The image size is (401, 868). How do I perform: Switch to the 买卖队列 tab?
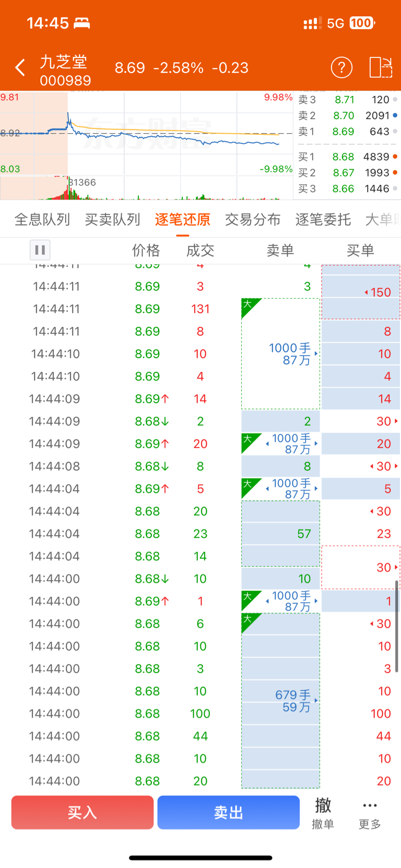(113, 219)
